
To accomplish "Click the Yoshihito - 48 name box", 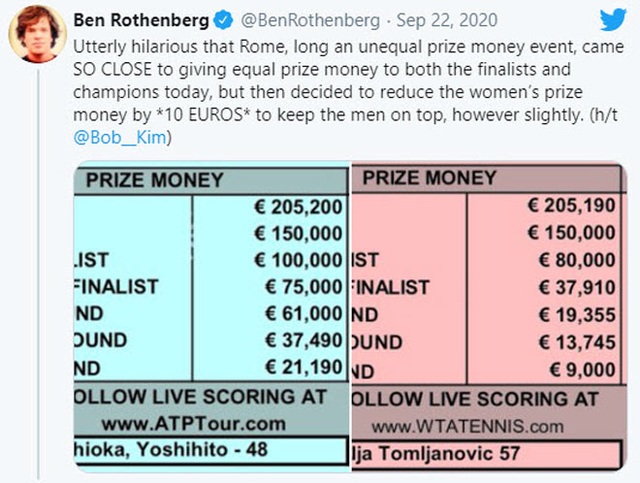I will pyautogui.click(x=211, y=450).
